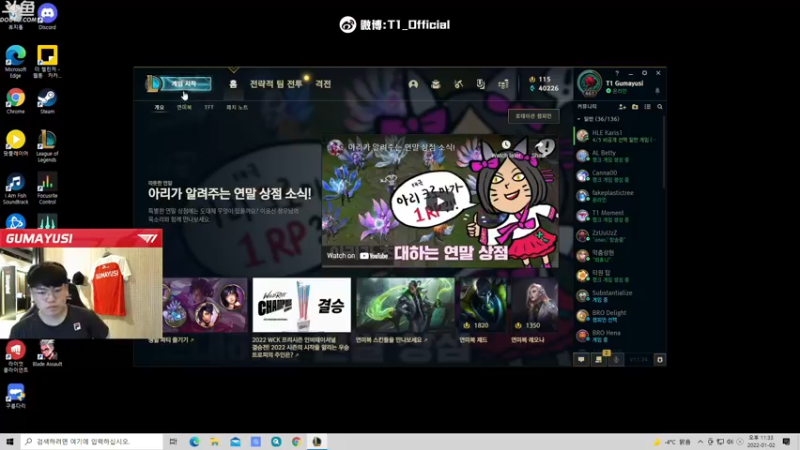Open the yellow play-button player desktop shortcut
The height and width of the screenshot is (450, 800).
point(15,143)
